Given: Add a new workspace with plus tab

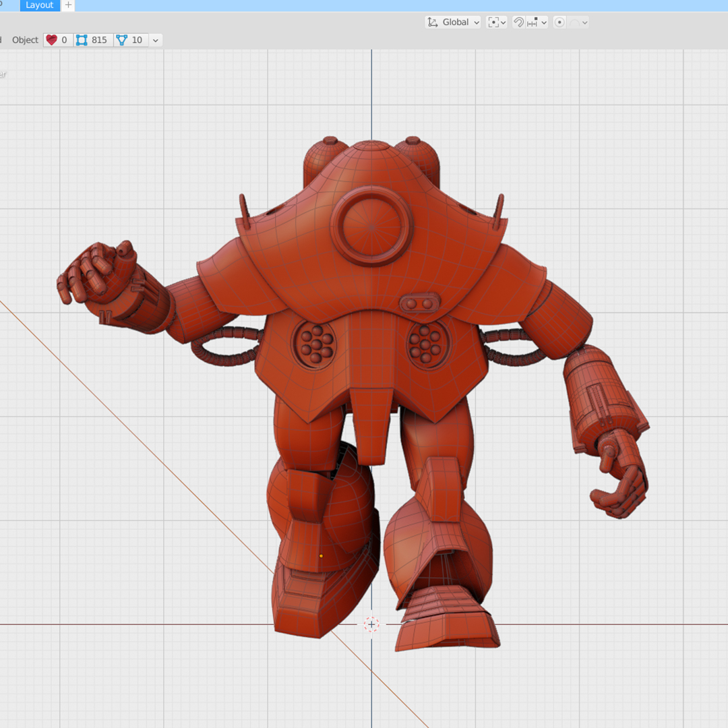Looking at the screenshot, I should tap(68, 5).
